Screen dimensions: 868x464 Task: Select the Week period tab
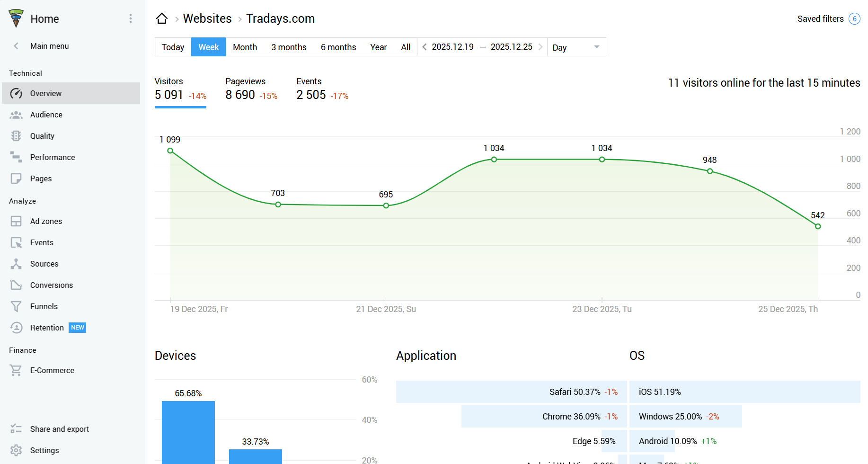[208, 47]
